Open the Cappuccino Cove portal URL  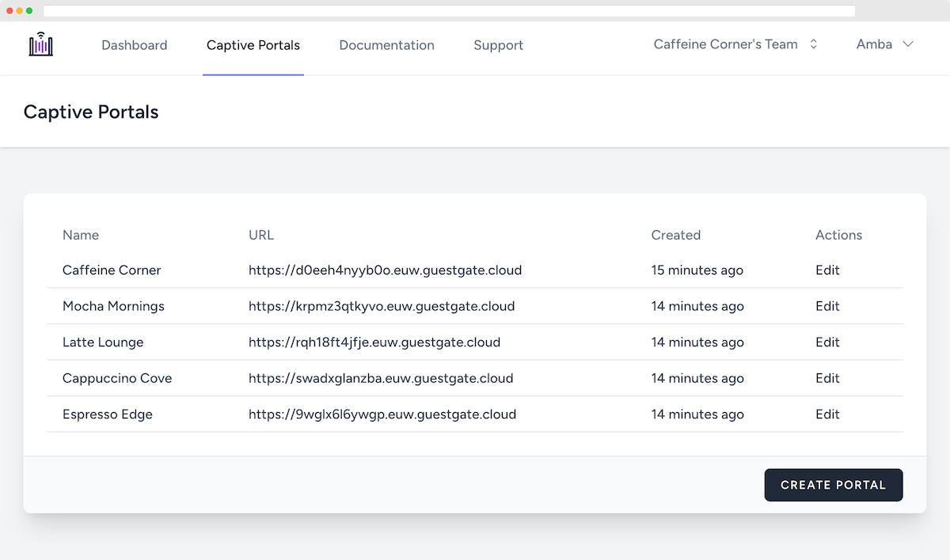coord(381,378)
